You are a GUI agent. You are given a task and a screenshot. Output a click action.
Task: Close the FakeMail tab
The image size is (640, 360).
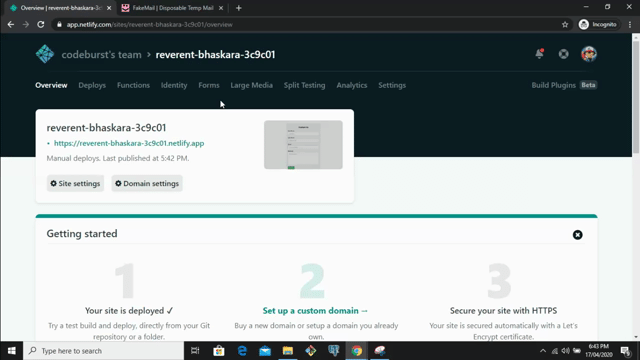[221, 8]
